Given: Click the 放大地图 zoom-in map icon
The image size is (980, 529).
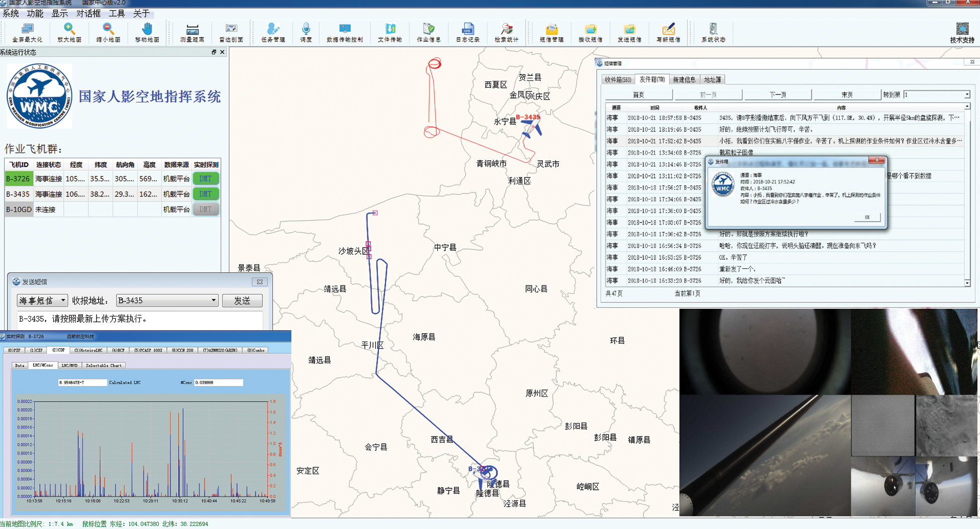Looking at the screenshot, I should (x=69, y=32).
